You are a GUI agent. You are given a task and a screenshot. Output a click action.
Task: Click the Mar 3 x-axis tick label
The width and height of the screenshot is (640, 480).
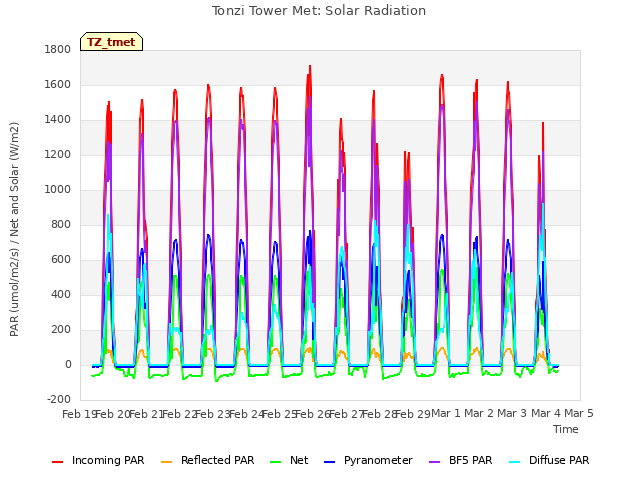(512, 413)
